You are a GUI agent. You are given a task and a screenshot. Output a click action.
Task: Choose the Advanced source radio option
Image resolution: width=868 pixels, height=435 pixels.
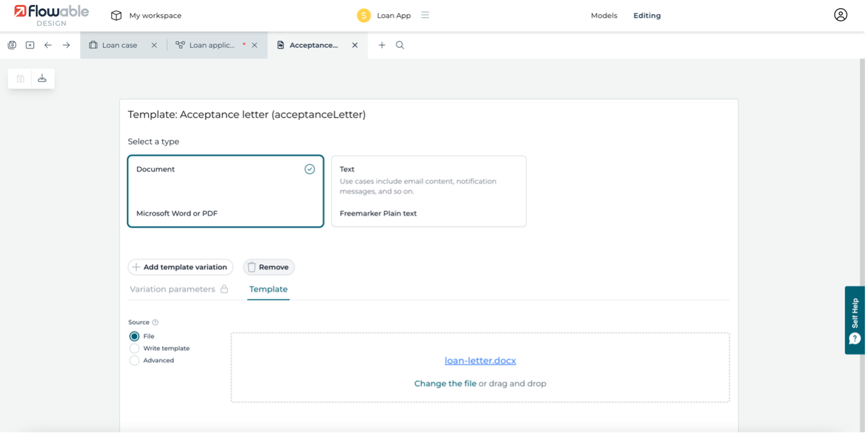134,360
